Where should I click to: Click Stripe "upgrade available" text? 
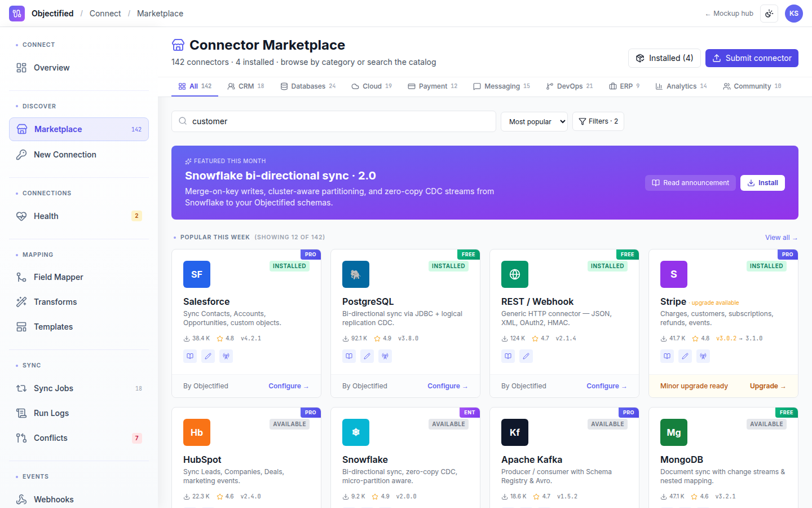click(715, 303)
